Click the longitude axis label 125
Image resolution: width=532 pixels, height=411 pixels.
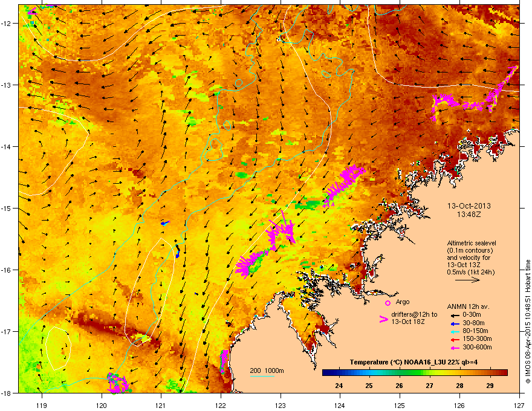[x=400, y=405]
